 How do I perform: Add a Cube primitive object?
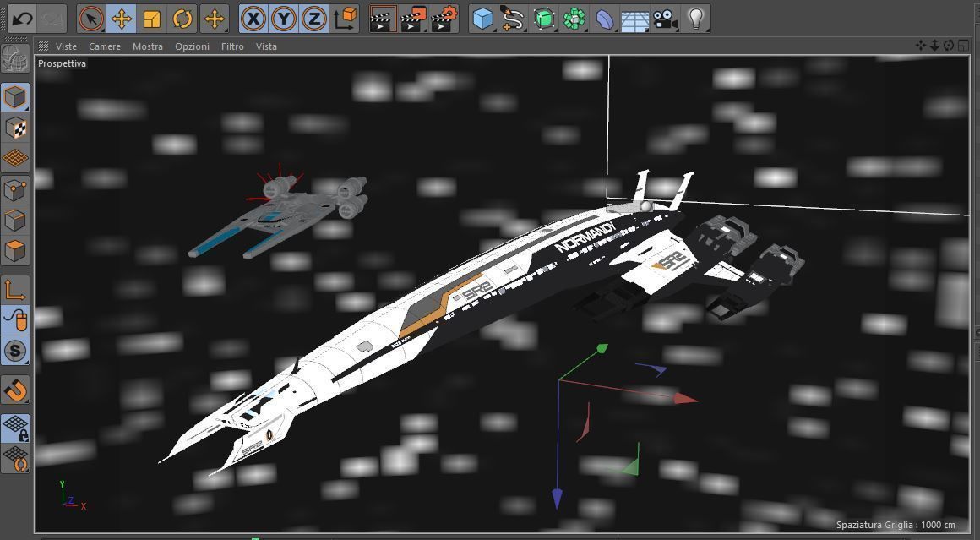(483, 19)
